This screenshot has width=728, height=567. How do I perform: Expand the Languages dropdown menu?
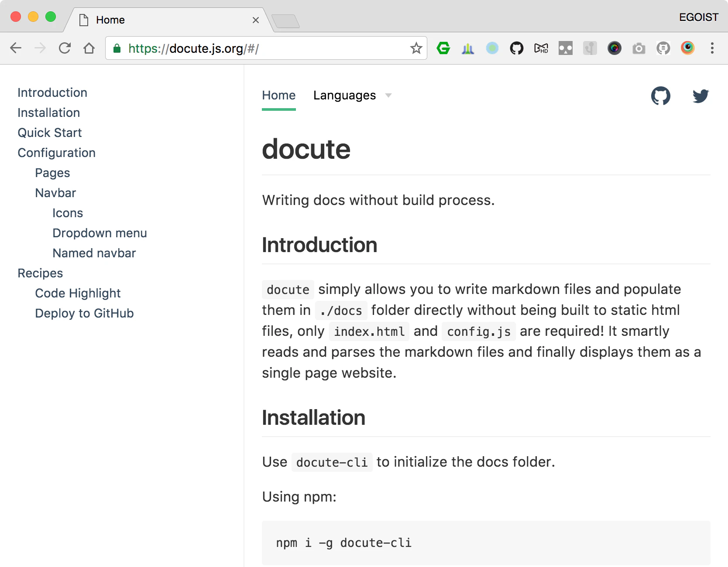[353, 95]
